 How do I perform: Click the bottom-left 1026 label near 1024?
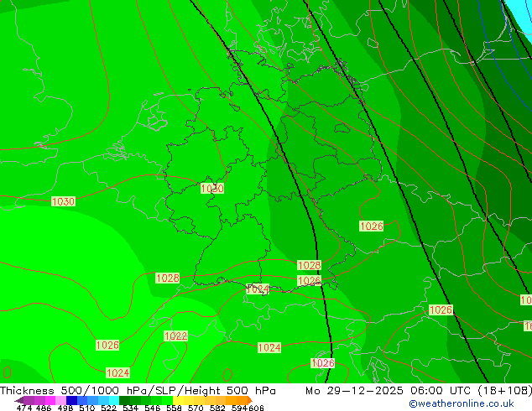pos(107,346)
